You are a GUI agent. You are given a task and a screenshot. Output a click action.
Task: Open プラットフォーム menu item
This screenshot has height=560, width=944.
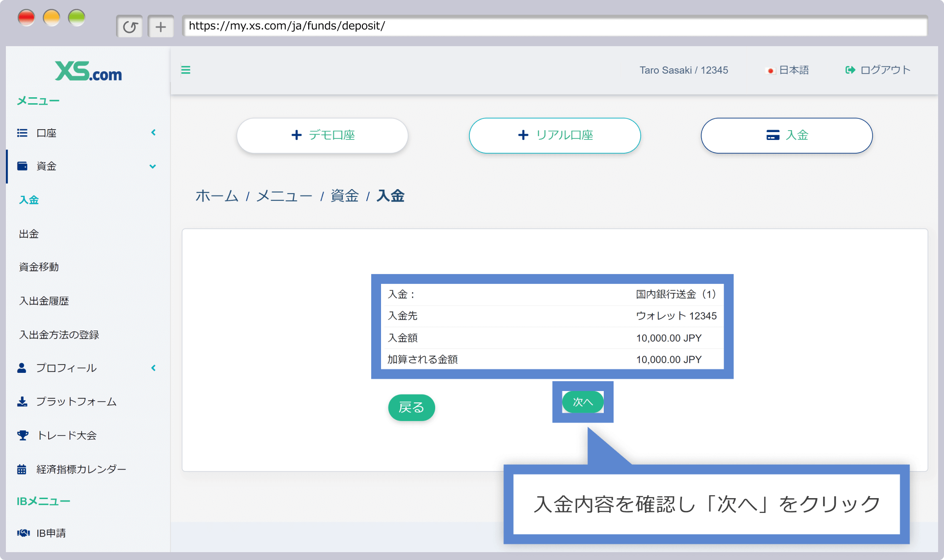pos(76,402)
